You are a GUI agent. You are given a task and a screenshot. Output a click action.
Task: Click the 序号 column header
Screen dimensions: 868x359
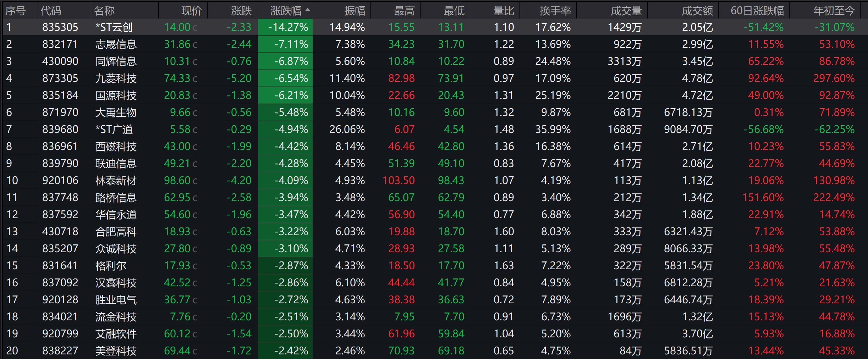coord(16,11)
